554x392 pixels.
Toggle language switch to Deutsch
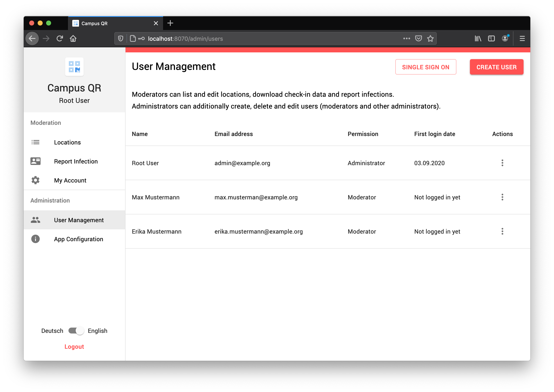pyautogui.click(x=74, y=331)
